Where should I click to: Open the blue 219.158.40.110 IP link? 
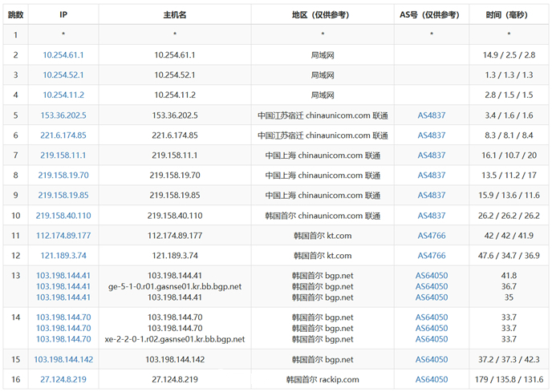(x=63, y=216)
